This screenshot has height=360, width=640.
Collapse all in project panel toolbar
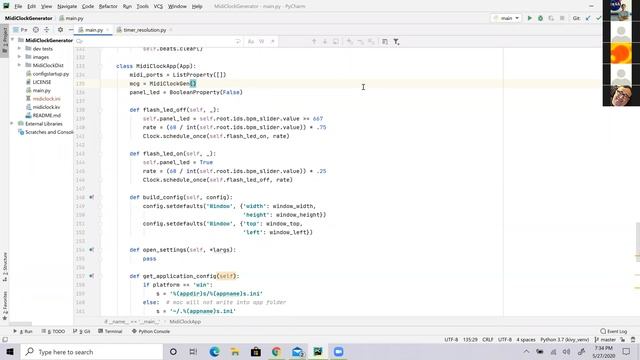click(47, 30)
